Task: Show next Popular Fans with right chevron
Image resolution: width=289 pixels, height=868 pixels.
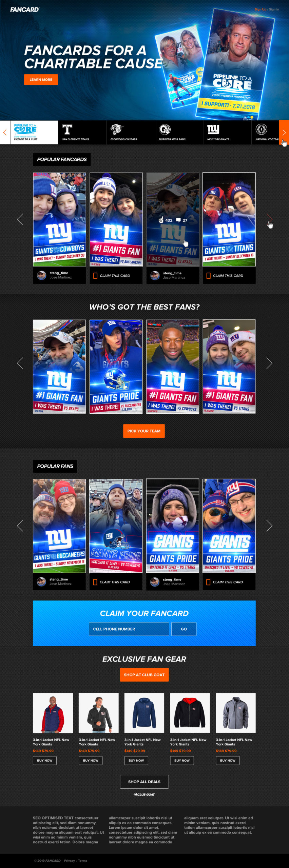Action: (x=269, y=526)
